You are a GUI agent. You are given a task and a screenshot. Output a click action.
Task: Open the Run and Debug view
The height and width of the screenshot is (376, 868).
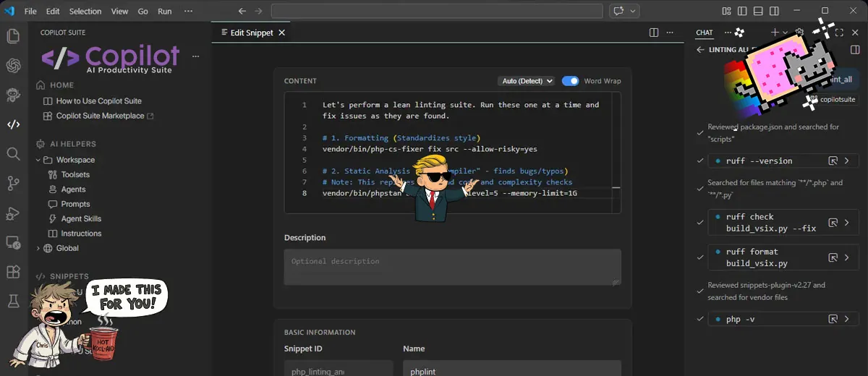click(13, 213)
